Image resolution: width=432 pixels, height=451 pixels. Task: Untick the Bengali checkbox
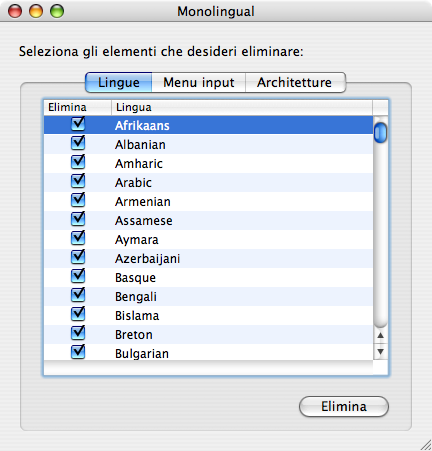pyautogui.click(x=78, y=296)
